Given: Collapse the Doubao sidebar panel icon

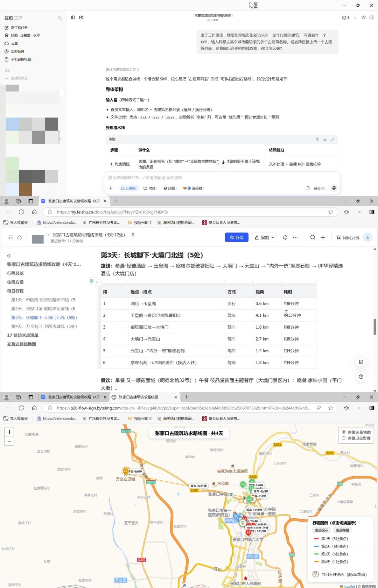Looking at the screenshot, I should [x=73, y=17].
